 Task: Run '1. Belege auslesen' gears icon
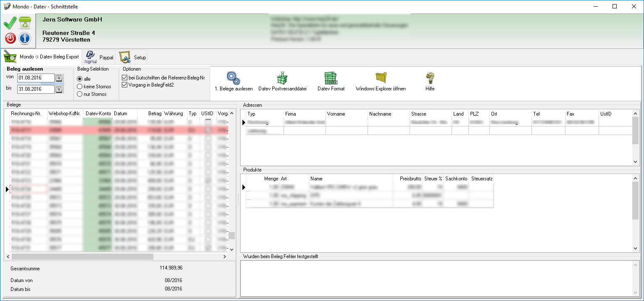point(233,79)
